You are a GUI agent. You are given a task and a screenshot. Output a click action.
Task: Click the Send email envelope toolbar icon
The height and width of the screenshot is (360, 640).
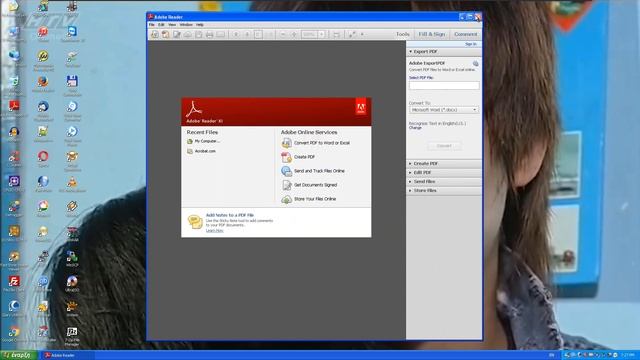pos(221,35)
